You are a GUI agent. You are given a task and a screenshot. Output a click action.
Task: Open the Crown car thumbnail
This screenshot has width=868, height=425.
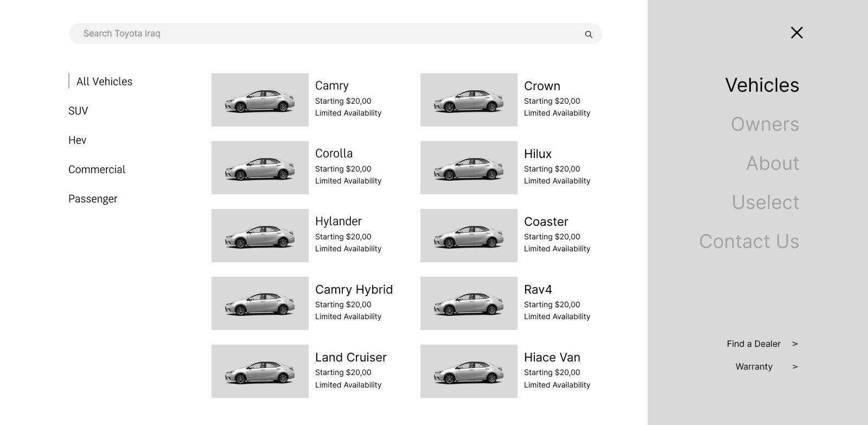[469, 100]
